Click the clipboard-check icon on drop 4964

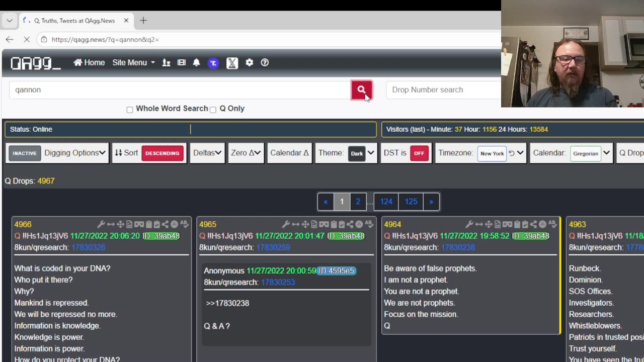pyautogui.click(x=526, y=224)
